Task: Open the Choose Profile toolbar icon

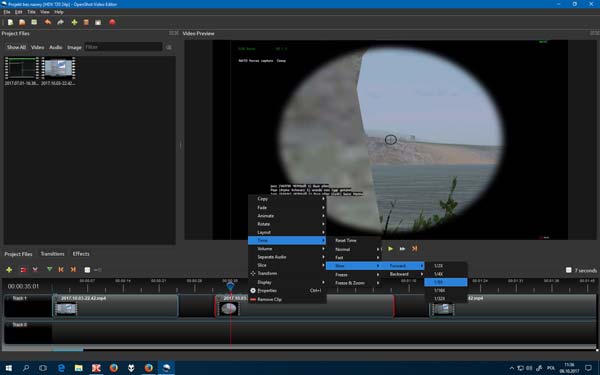Action: (86, 22)
